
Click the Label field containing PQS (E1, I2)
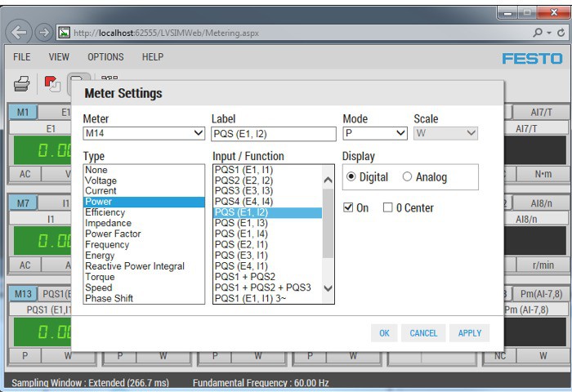(x=273, y=134)
